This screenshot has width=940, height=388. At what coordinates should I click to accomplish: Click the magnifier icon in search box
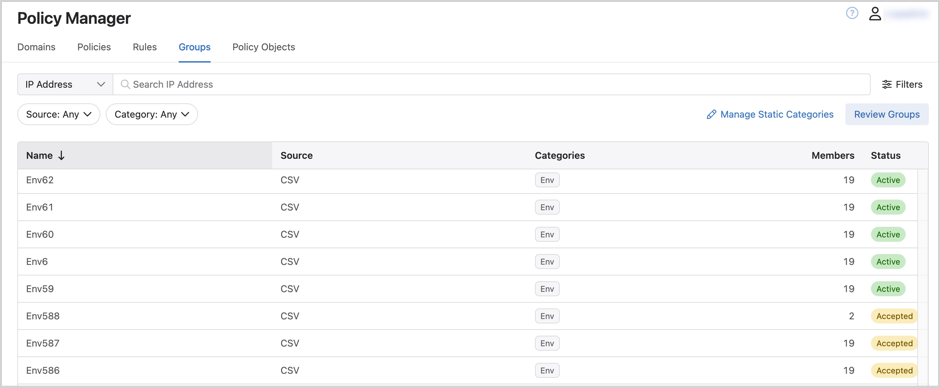tap(125, 85)
